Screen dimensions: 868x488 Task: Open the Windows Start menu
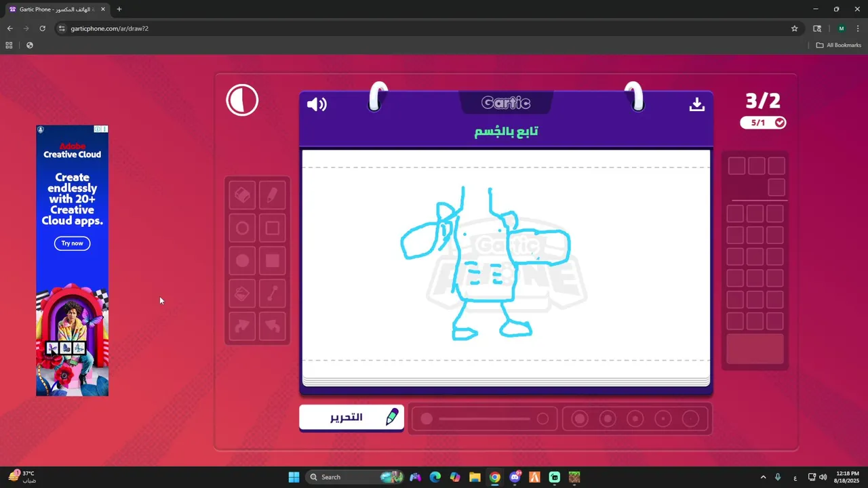pos(294,477)
